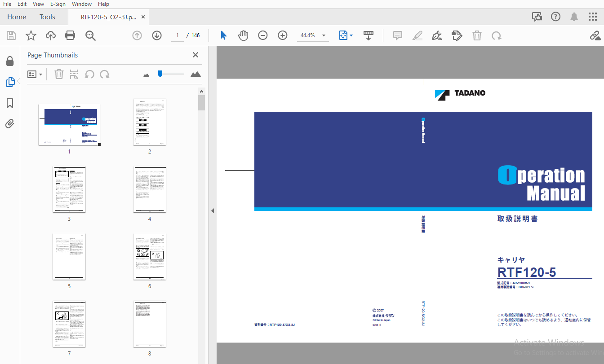Select the RTF120-5_O2-3J document tab
604x364 pixels.
point(109,17)
